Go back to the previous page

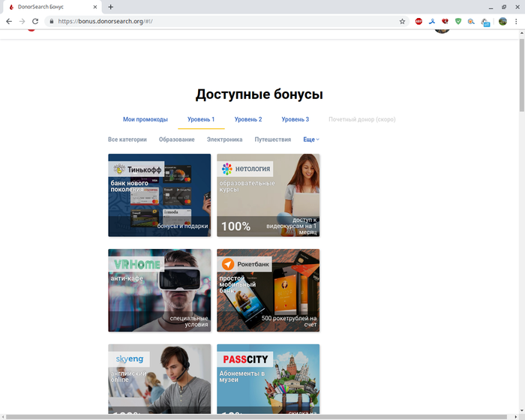click(9, 22)
